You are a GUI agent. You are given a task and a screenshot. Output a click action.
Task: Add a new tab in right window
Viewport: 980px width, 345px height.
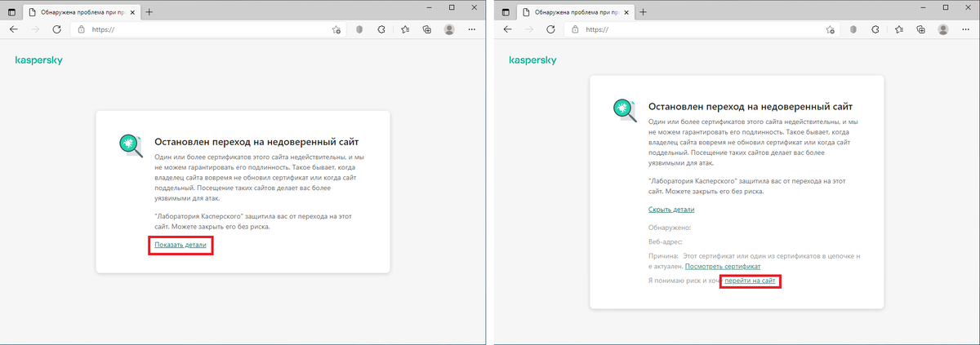click(x=643, y=12)
